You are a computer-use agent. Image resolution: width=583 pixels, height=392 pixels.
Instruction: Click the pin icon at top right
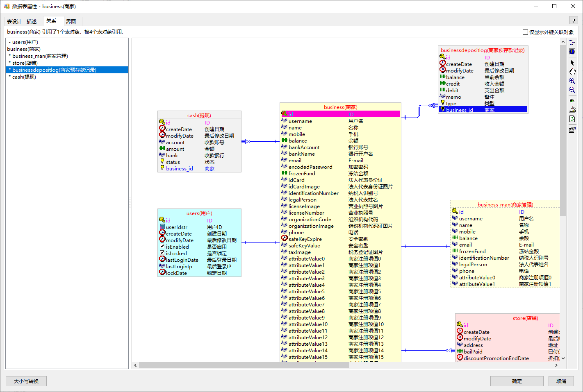574,20
